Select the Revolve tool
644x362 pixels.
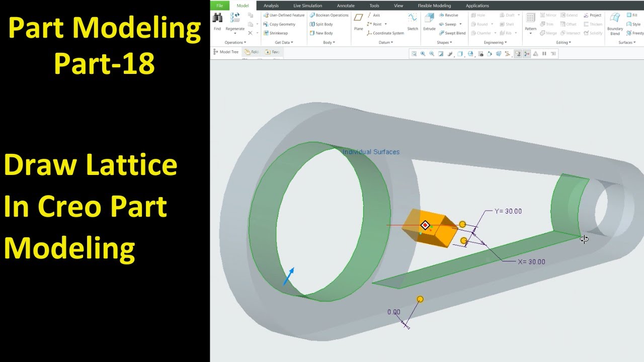click(x=448, y=15)
